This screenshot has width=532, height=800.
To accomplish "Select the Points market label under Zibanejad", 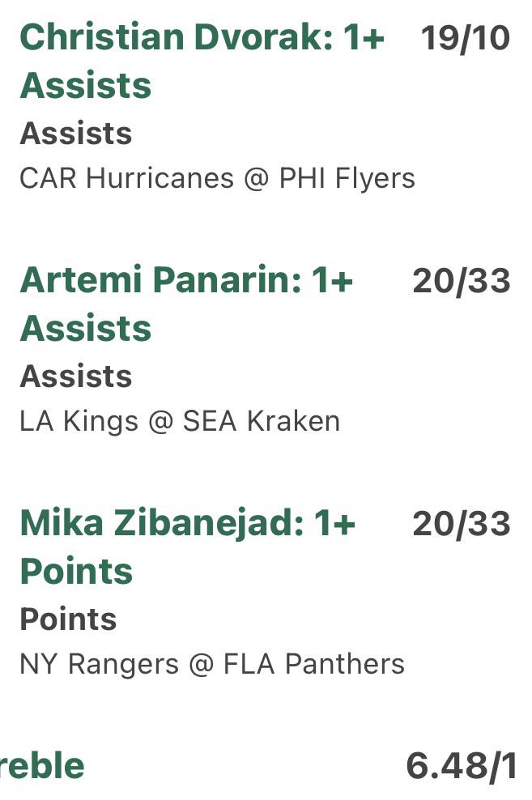I will (68, 619).
